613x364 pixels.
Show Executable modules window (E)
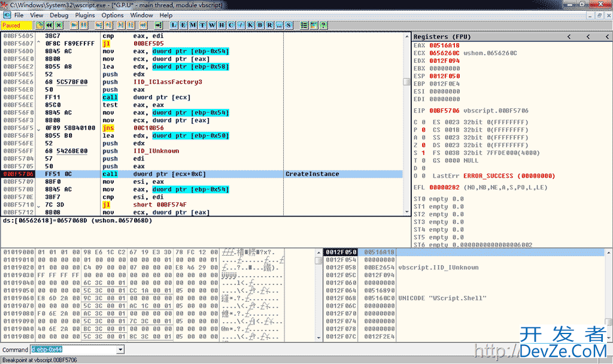(x=183, y=25)
